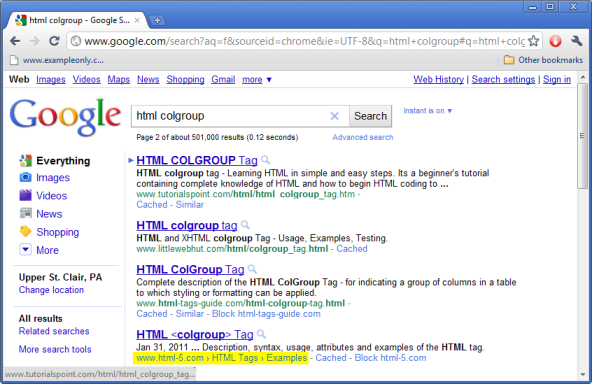Open the 'Instant is on' dropdown
592x384 pixels.
click(x=427, y=111)
